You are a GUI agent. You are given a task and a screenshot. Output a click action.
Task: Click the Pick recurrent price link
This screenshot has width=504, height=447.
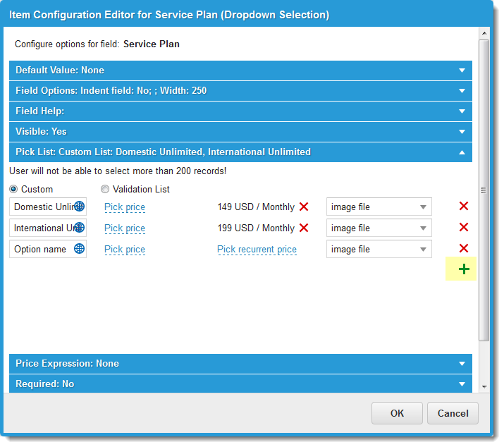coord(257,250)
